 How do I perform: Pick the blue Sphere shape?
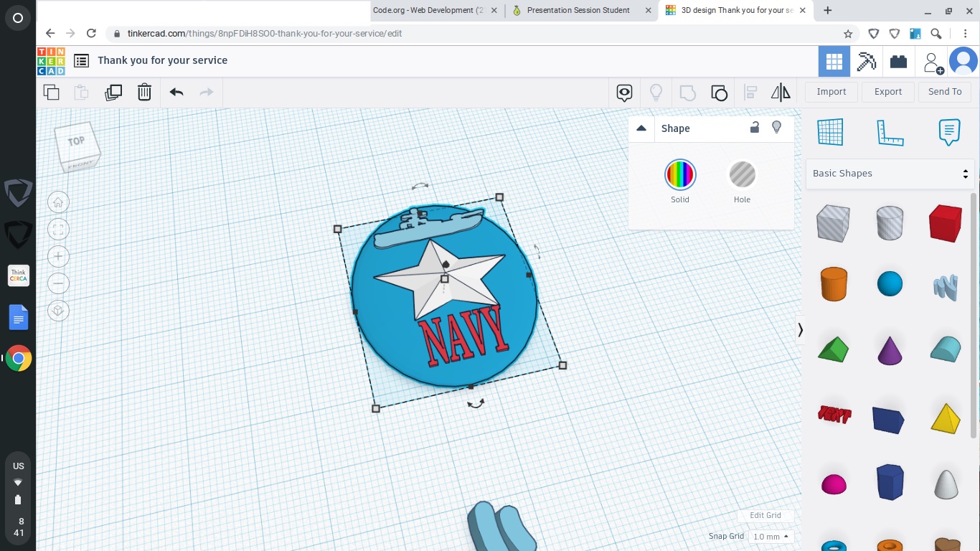coord(890,284)
